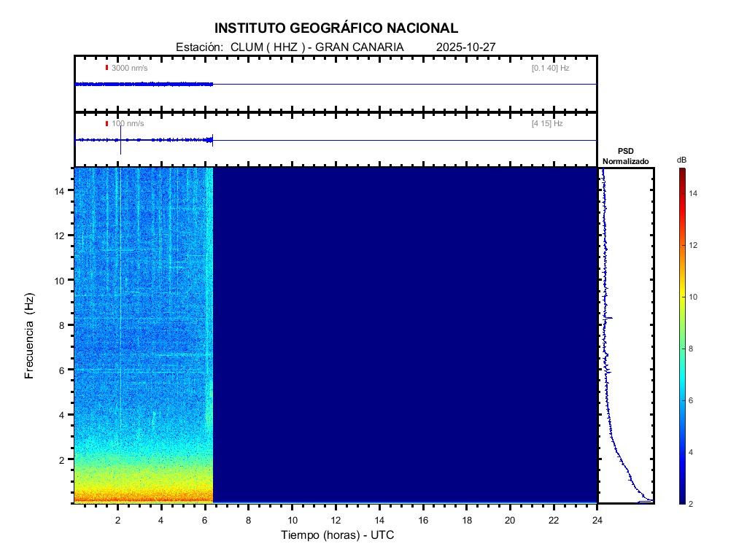Click the Frecuencia (Hz) axis label

[30, 335]
